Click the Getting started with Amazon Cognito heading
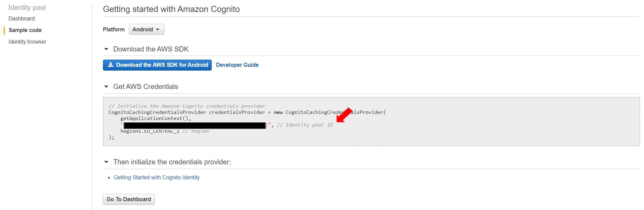 pyautogui.click(x=171, y=9)
